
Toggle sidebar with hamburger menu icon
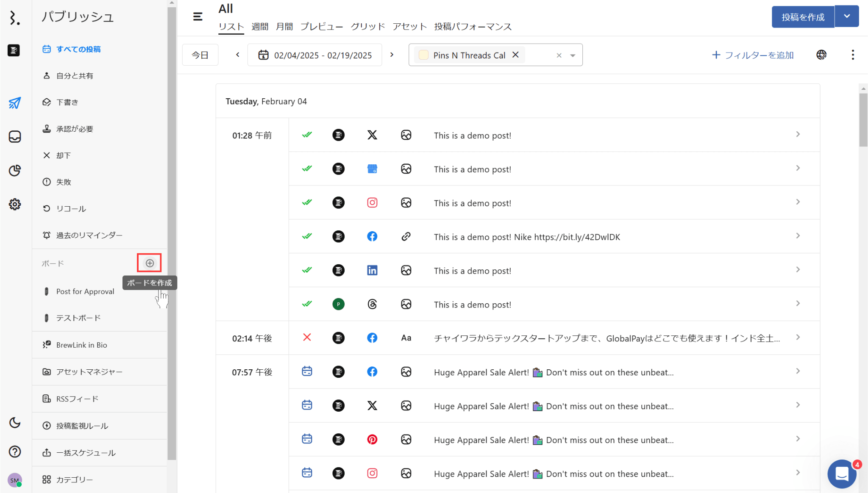[198, 17]
